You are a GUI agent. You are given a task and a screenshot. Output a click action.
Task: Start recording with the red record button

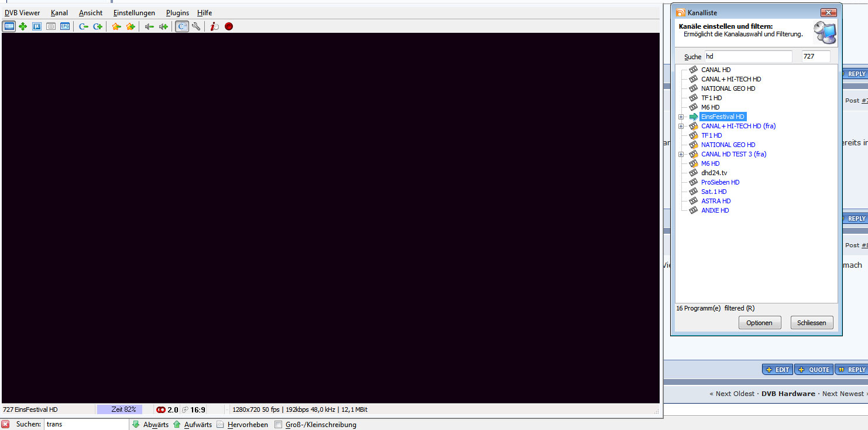tap(229, 26)
